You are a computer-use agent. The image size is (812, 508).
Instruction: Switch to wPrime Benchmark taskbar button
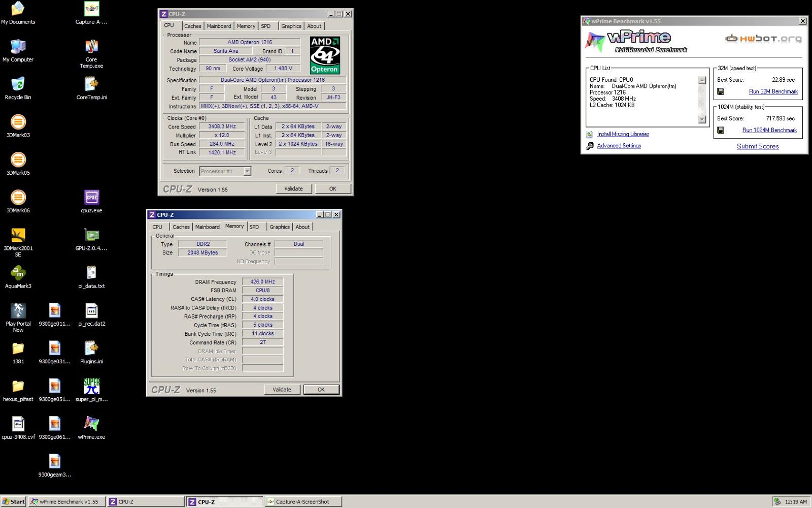66,501
